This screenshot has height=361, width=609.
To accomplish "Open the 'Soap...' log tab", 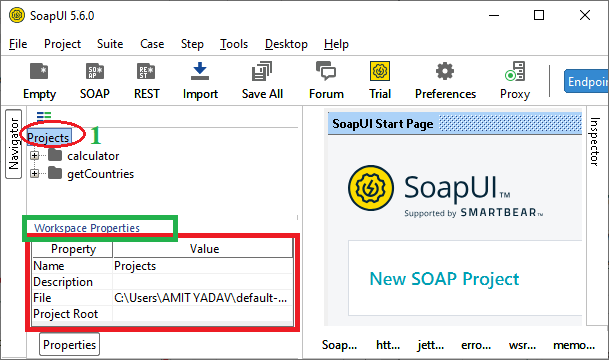I will (339, 345).
